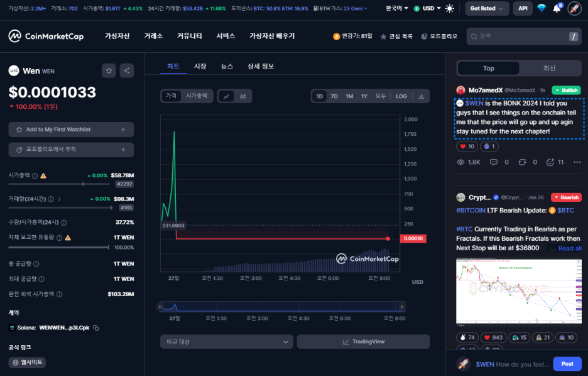
Task: Set chart range to 7D
Action: [x=334, y=96]
